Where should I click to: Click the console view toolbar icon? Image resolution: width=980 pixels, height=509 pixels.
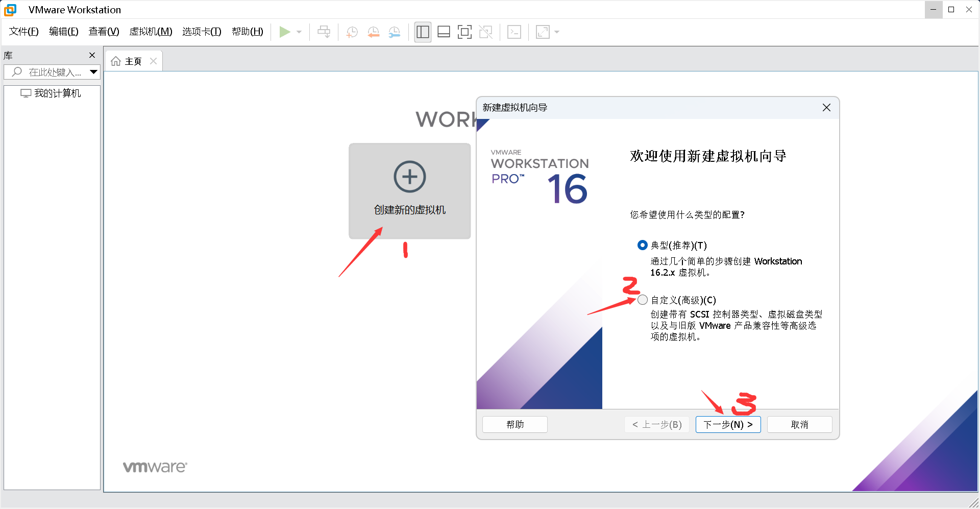[x=514, y=32]
